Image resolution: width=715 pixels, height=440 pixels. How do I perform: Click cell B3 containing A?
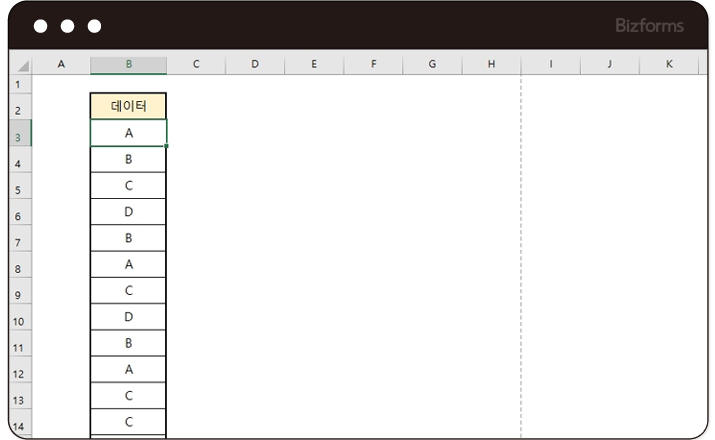click(129, 133)
